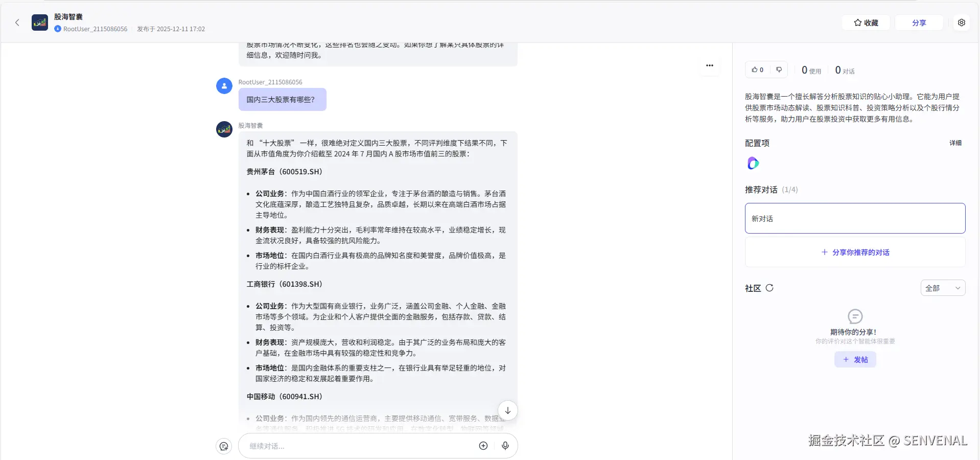Click the 股海智囊 avatar beside the answer
The width and height of the screenshot is (980, 460).
click(x=224, y=129)
